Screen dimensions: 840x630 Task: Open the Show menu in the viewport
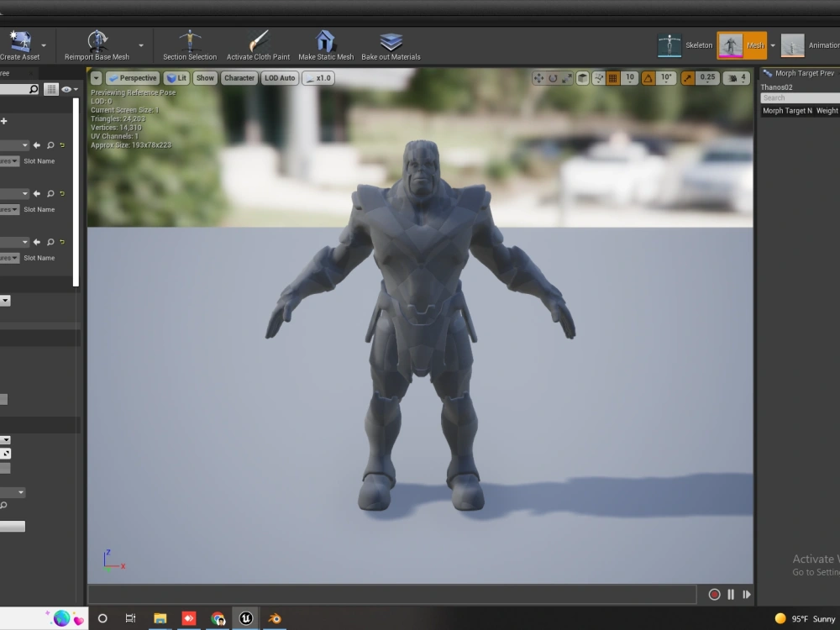coord(204,77)
